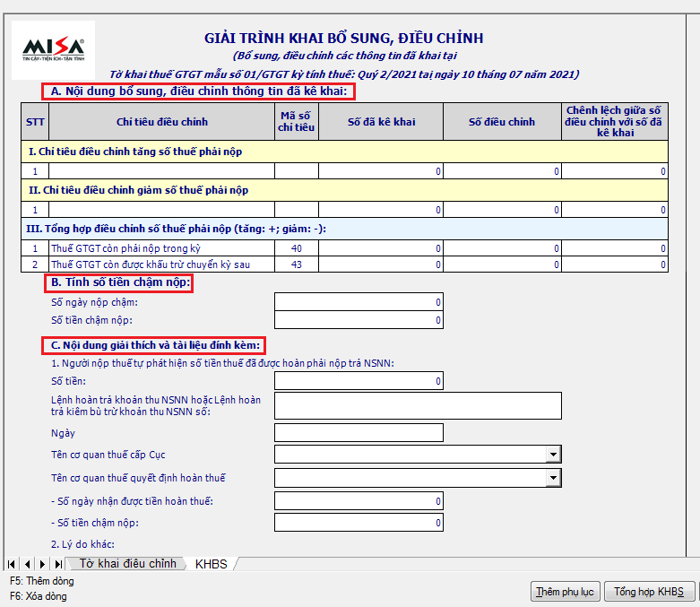Click Mã số chỉ tiêu cell in section I

(297, 171)
